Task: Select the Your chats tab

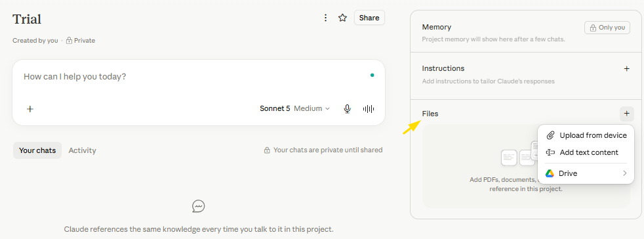Action: [x=37, y=150]
